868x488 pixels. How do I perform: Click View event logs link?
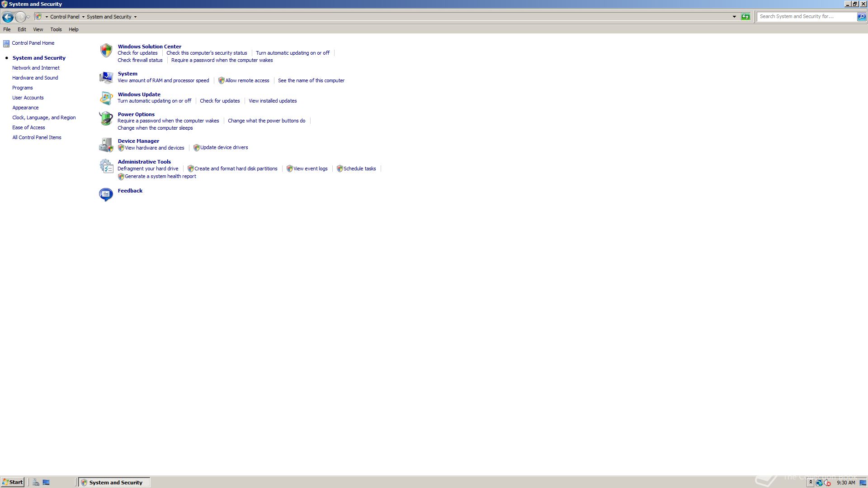[311, 169]
